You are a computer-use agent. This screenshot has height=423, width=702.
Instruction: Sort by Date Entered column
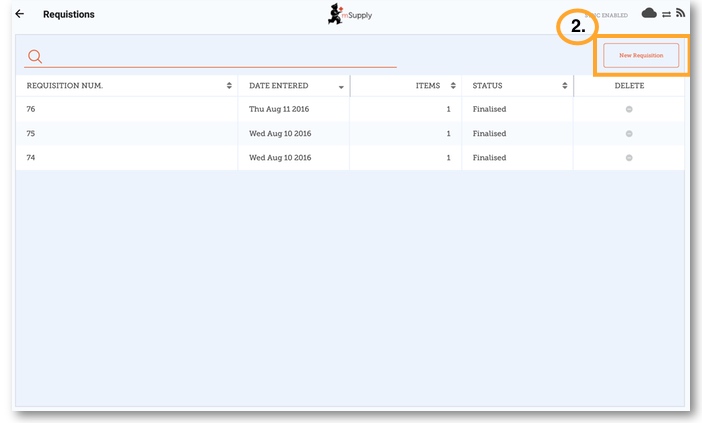point(293,86)
